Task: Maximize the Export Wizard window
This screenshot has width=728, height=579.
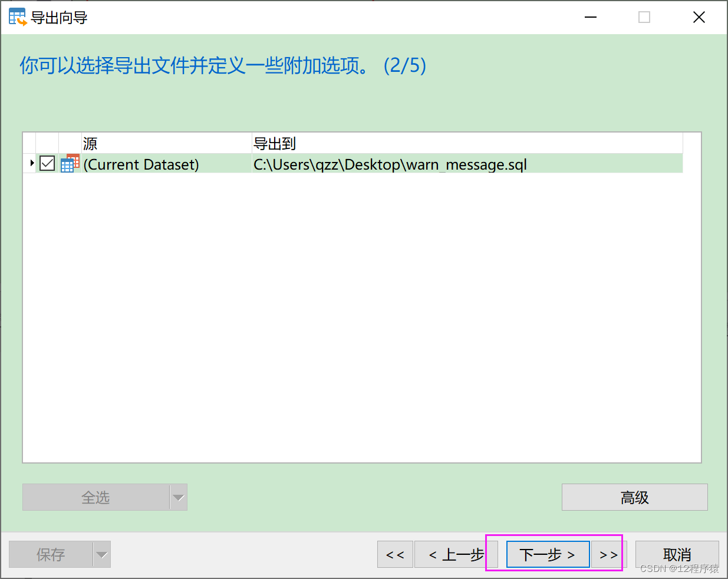Action: pyautogui.click(x=644, y=17)
